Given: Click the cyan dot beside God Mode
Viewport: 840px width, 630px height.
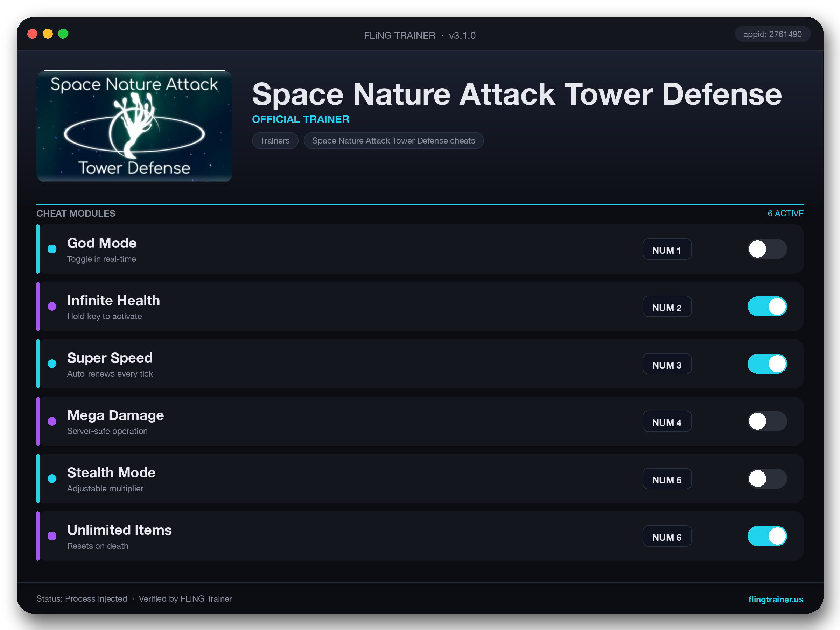Looking at the screenshot, I should click(52, 249).
